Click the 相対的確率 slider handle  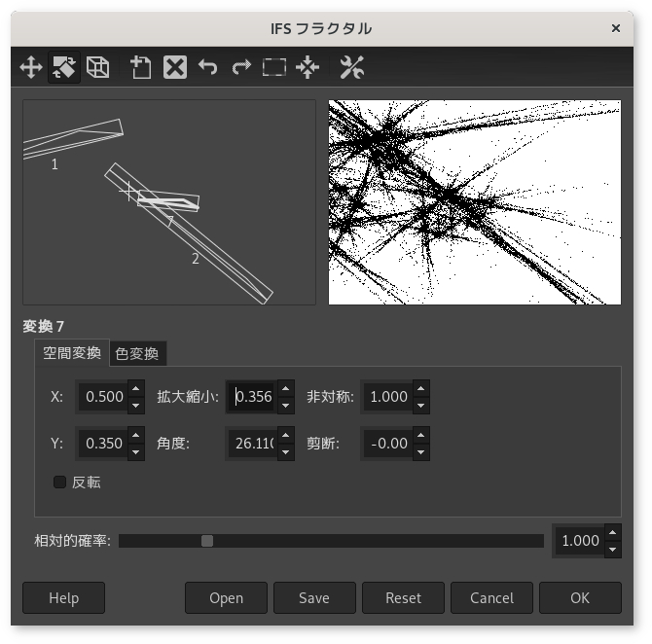[206, 541]
